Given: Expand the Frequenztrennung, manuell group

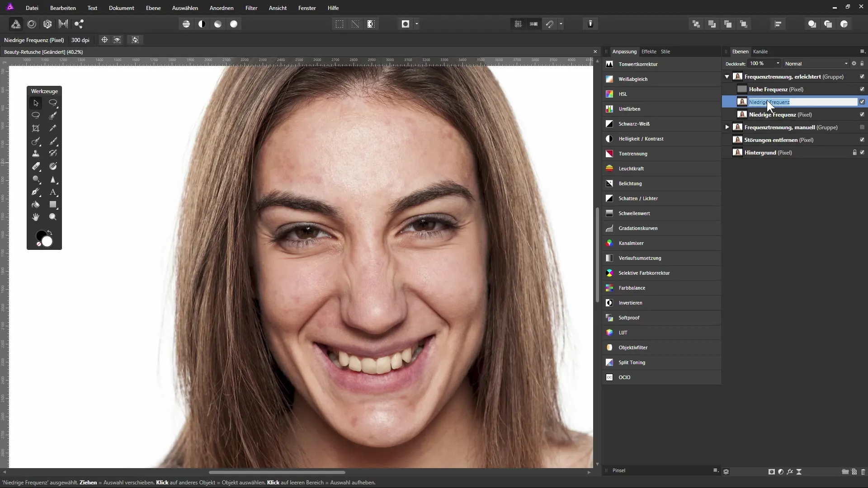Looking at the screenshot, I should 727,127.
